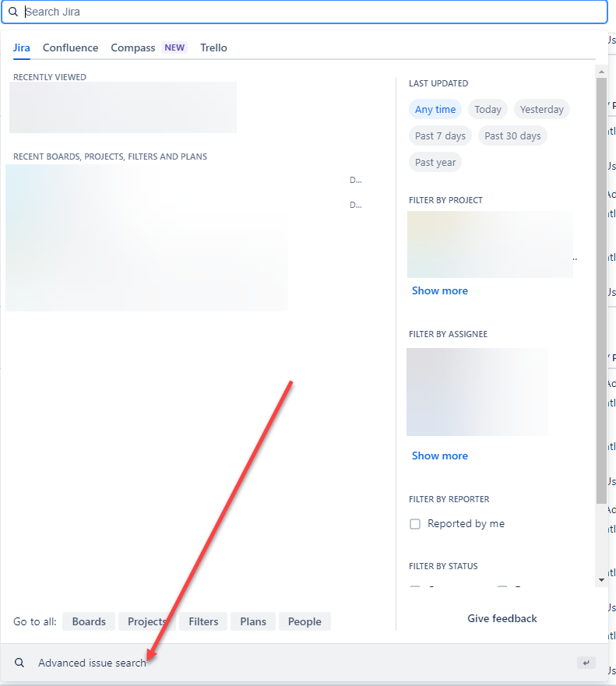
Task: Click the magnifier icon in search box
Action: pyautogui.click(x=13, y=12)
